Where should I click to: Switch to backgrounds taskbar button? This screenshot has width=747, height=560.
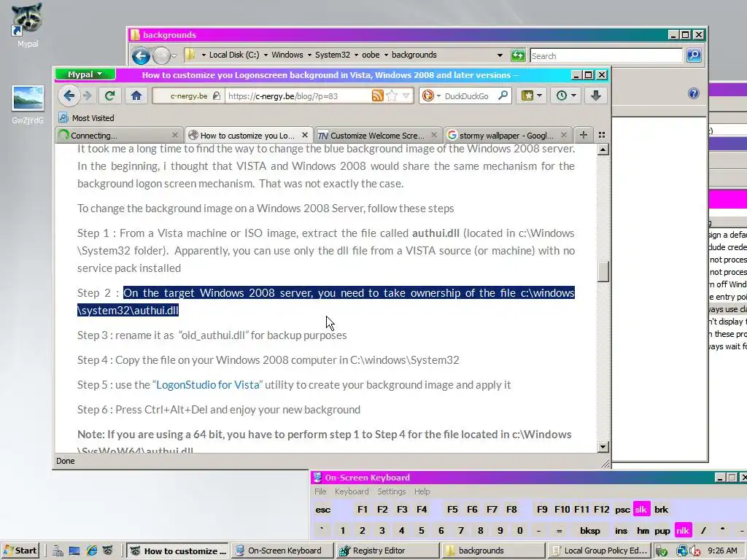(494, 551)
